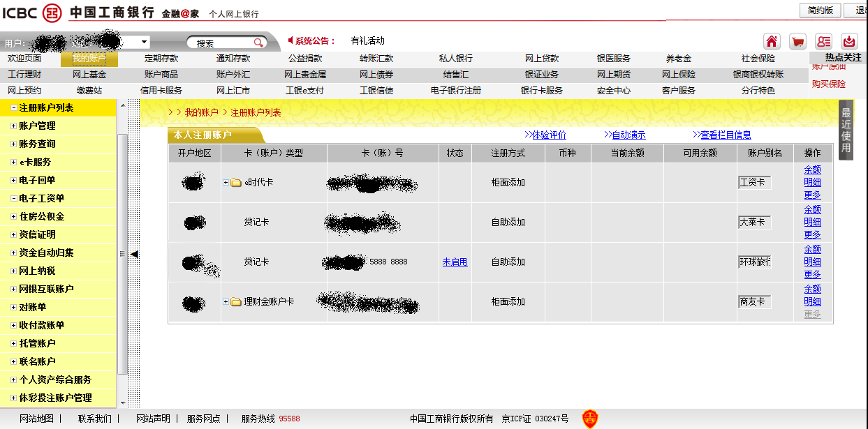868x429 pixels.
Task: Collapse the 注册账户列表 sidebar section
Action: tap(14, 108)
